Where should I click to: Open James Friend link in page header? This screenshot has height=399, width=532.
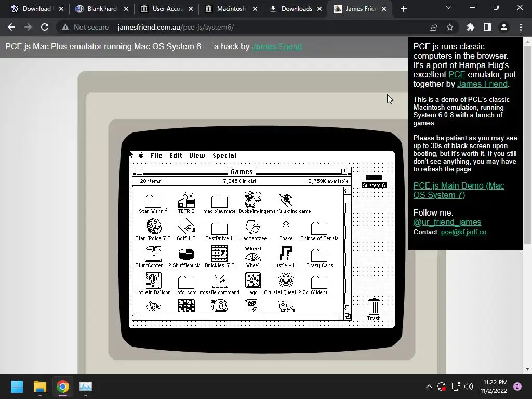277,46
